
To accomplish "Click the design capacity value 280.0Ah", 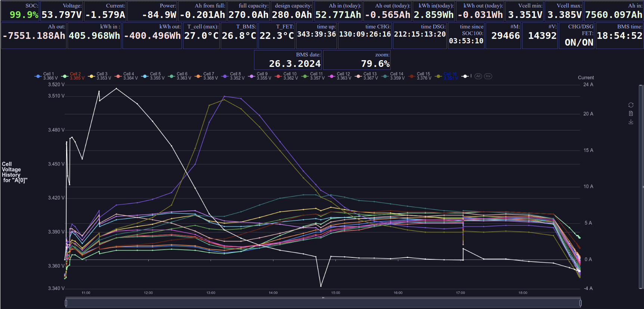I will pyautogui.click(x=292, y=15).
